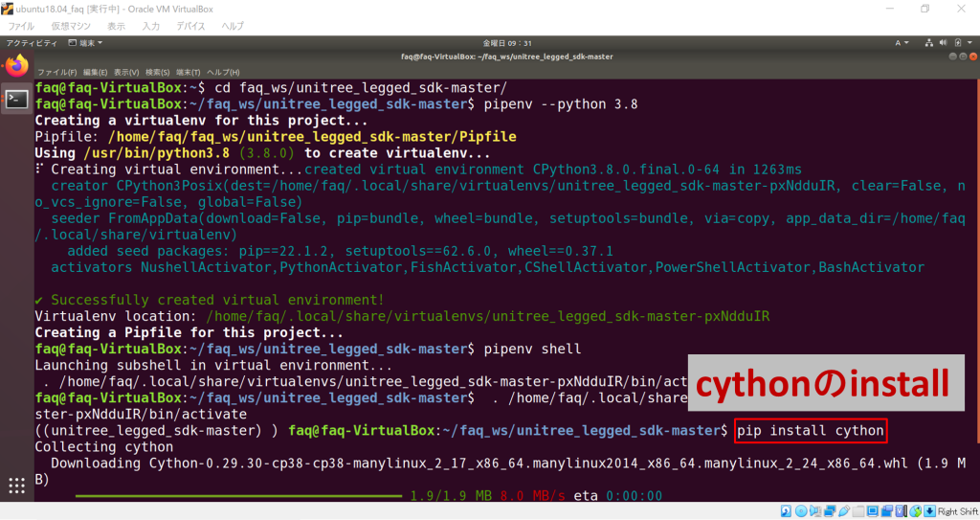Image resolution: width=980 pixels, height=520 pixels.
Task: Open VirtualBox ファイル menu
Action: point(21,26)
